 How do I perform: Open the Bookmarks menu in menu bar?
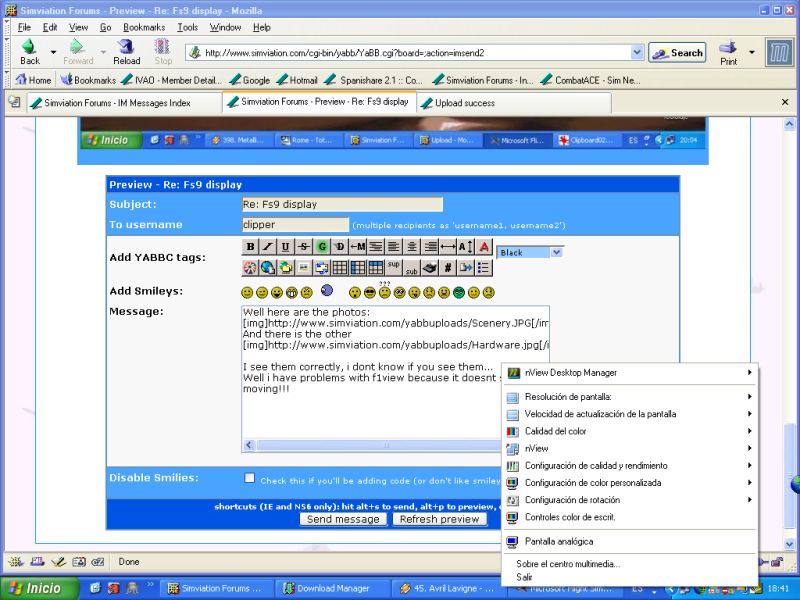(x=144, y=27)
